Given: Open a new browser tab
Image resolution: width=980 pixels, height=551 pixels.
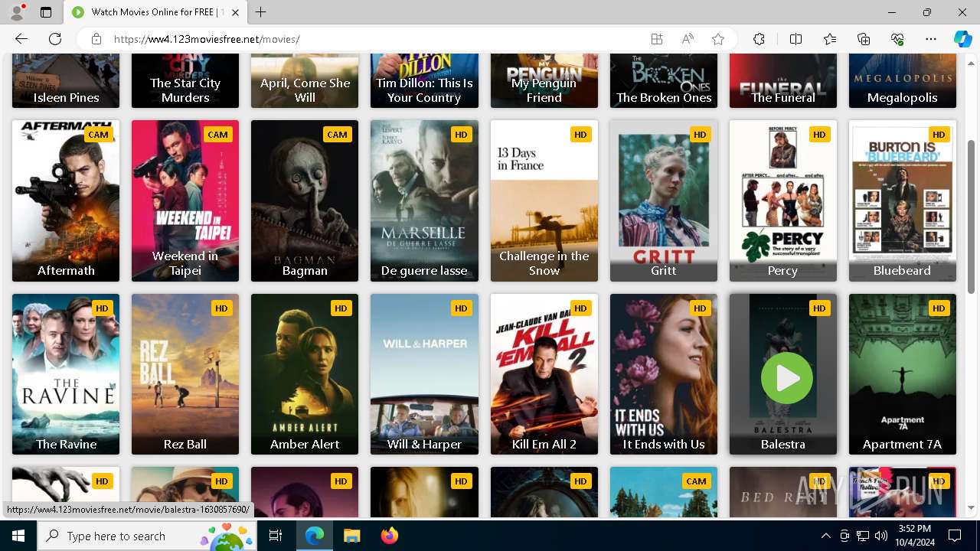Looking at the screenshot, I should click(x=261, y=12).
